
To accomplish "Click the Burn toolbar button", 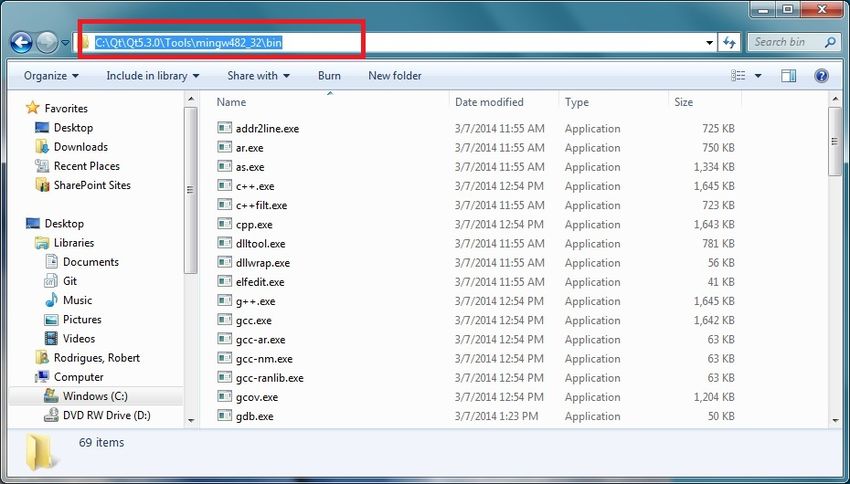I will pyautogui.click(x=329, y=76).
